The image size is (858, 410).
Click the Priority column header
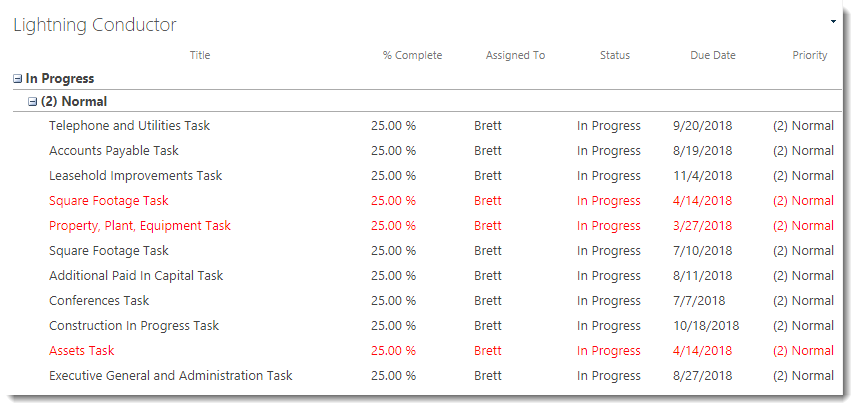pyautogui.click(x=810, y=55)
